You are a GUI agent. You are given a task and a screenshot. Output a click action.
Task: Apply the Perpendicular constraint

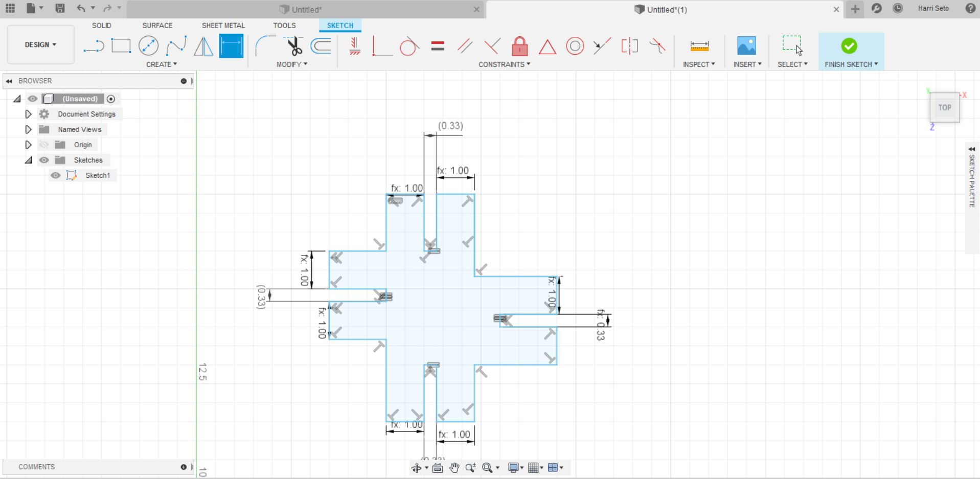492,47
